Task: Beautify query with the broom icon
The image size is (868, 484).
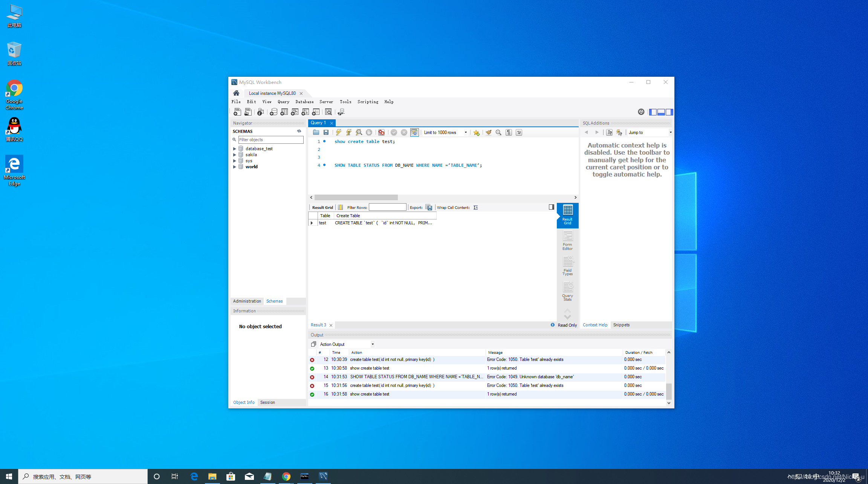Action: coord(489,132)
